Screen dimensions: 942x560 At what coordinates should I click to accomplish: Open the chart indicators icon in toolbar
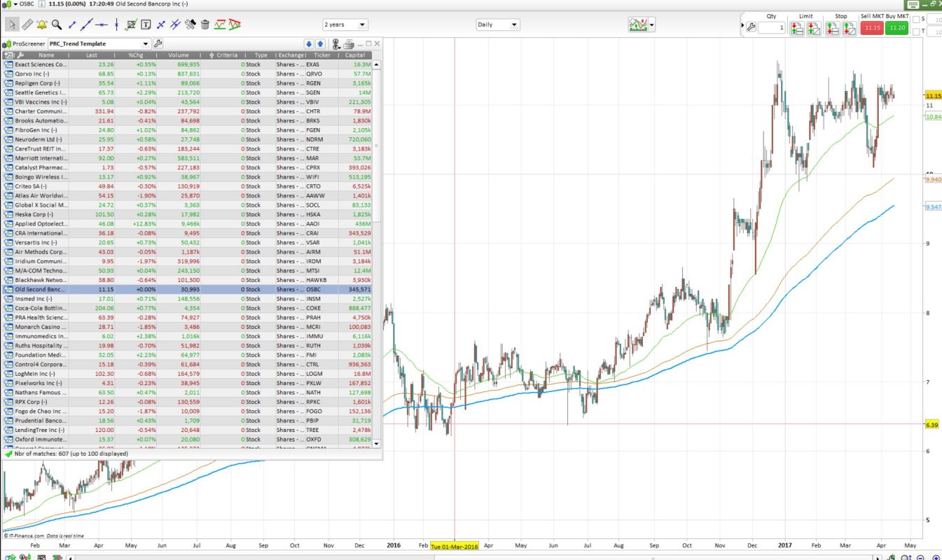pos(637,24)
